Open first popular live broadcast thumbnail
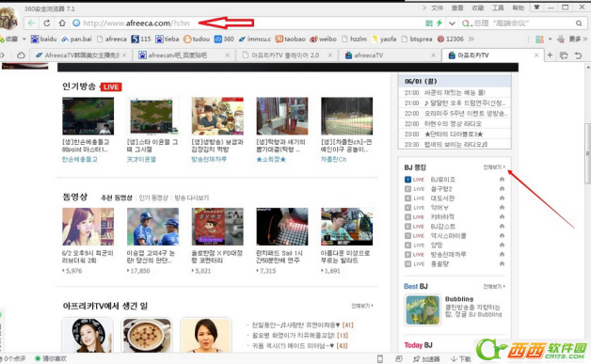 click(88, 116)
